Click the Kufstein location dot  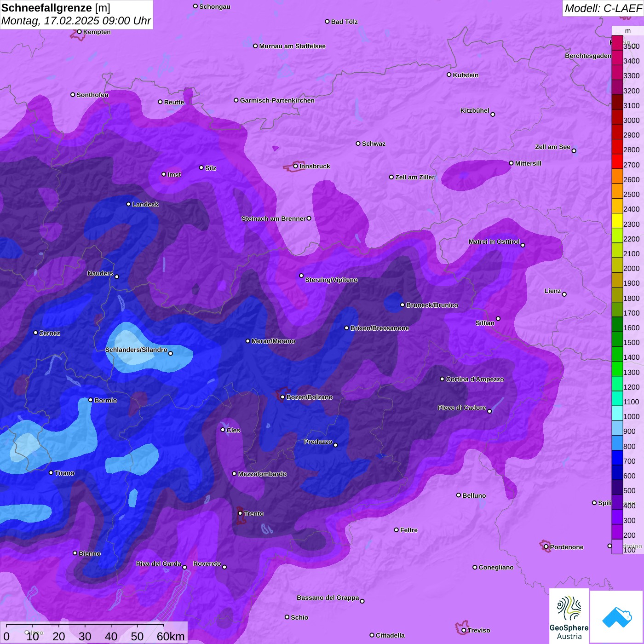coord(449,75)
